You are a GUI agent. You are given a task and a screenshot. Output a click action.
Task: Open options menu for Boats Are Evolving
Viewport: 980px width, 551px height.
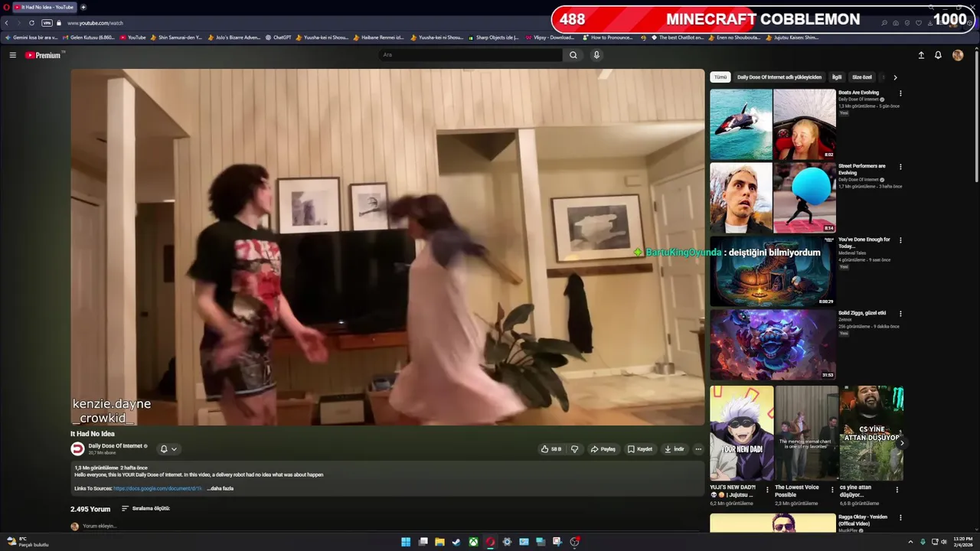[x=900, y=93]
